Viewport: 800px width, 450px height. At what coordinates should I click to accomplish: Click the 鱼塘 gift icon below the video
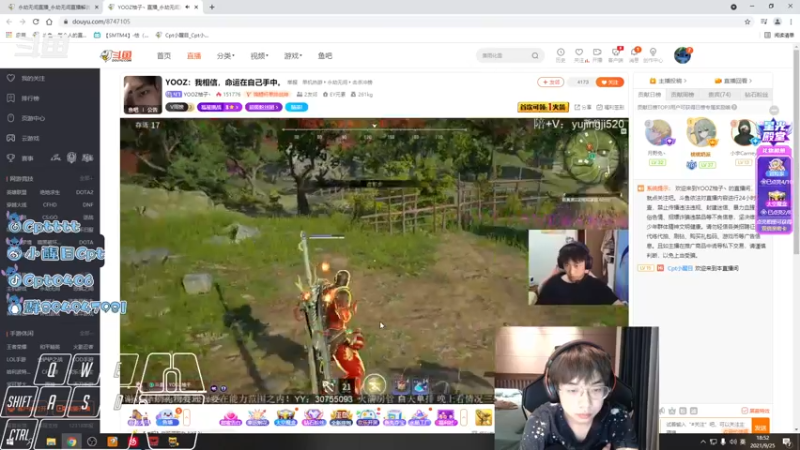coord(167,417)
